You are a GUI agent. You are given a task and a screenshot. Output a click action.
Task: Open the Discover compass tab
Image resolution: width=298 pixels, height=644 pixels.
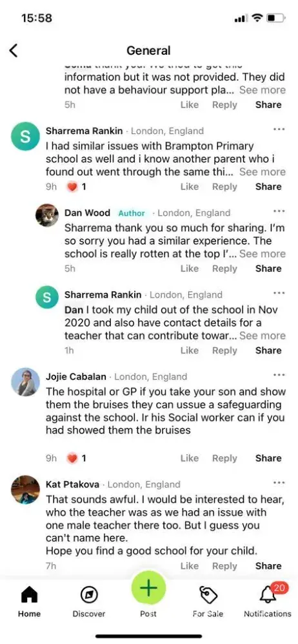89,601
